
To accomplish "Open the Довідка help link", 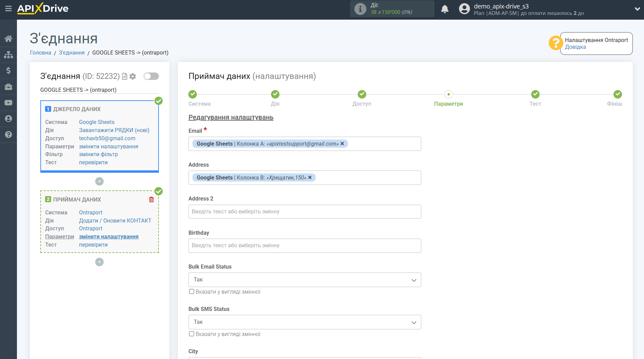I will pyautogui.click(x=575, y=47).
